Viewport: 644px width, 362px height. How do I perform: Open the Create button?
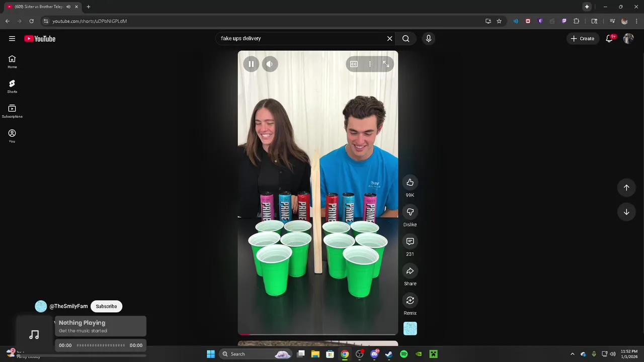click(x=583, y=38)
